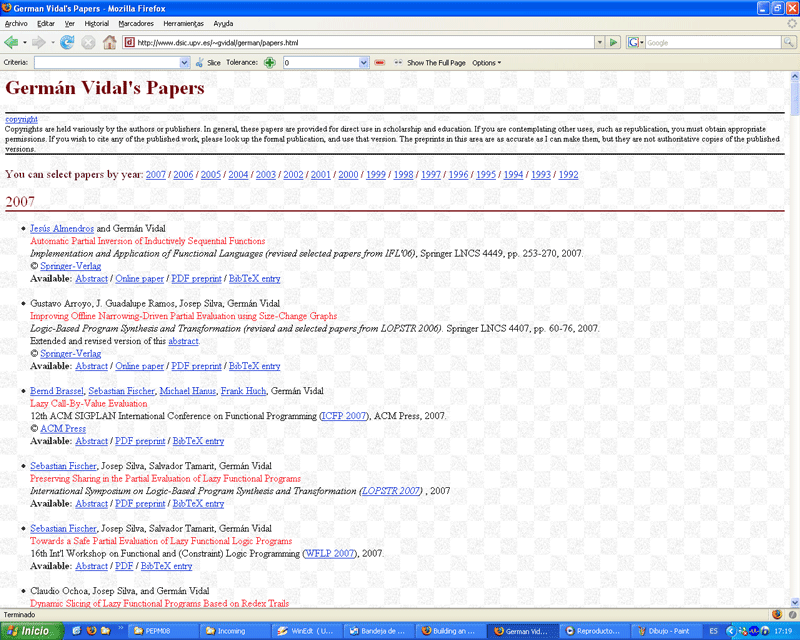Expand the Criteria dropdown list

point(184,62)
